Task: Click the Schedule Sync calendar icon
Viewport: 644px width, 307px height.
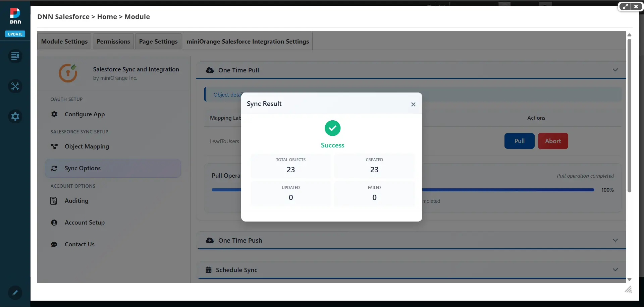Action: (209, 270)
